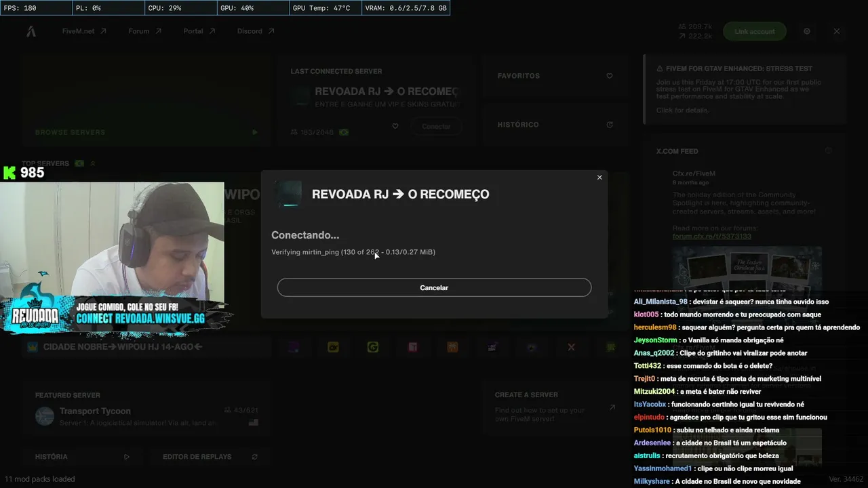Click the green G server icon
Image resolution: width=868 pixels, height=488 pixels.
[373, 347]
